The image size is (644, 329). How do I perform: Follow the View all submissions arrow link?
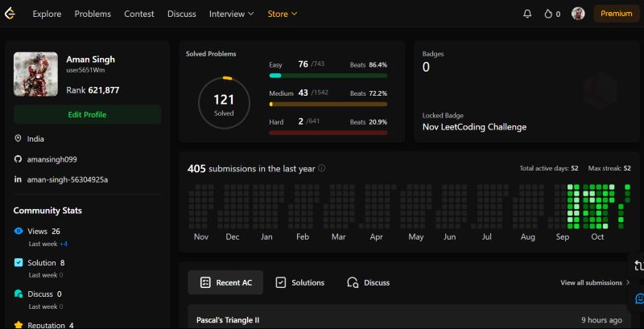click(x=595, y=282)
